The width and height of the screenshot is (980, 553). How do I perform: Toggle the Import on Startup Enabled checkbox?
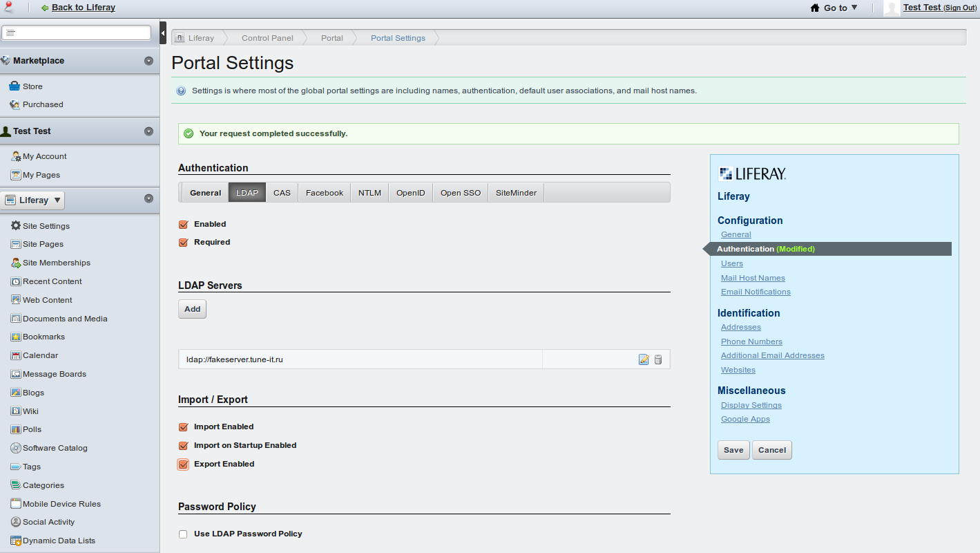(x=183, y=446)
